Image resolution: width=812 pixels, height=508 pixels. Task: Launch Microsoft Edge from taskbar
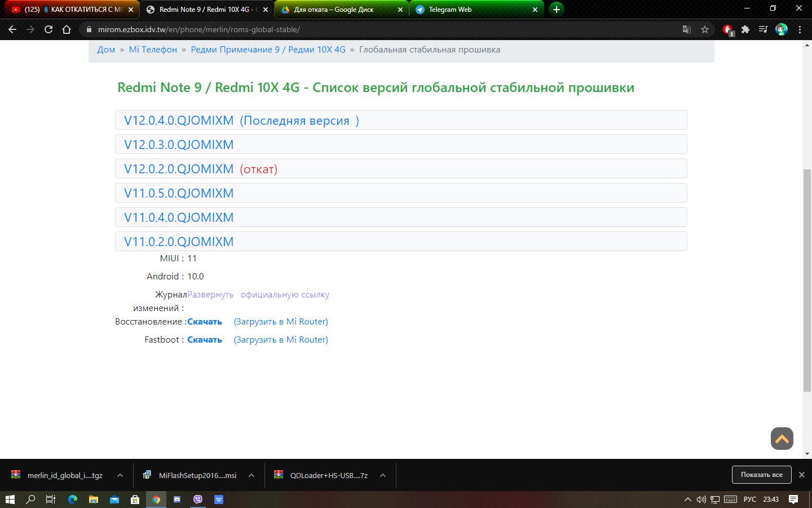(72, 500)
